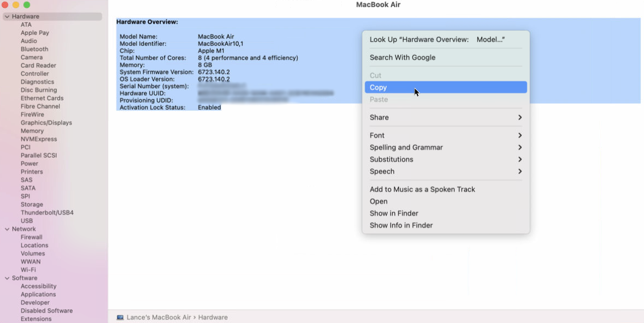Screen dimensions: 644x323
Task: Open Thunderbolt/USB4 in the sidebar
Action: (x=47, y=213)
